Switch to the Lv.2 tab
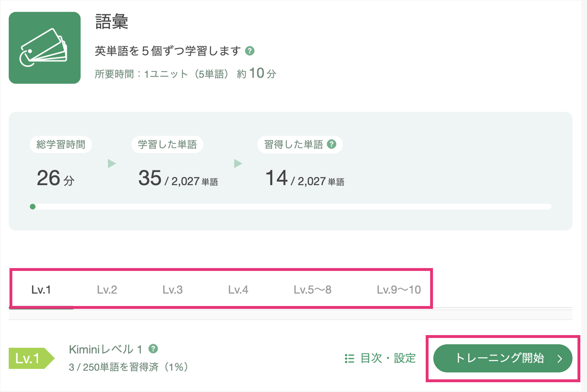 click(x=107, y=290)
